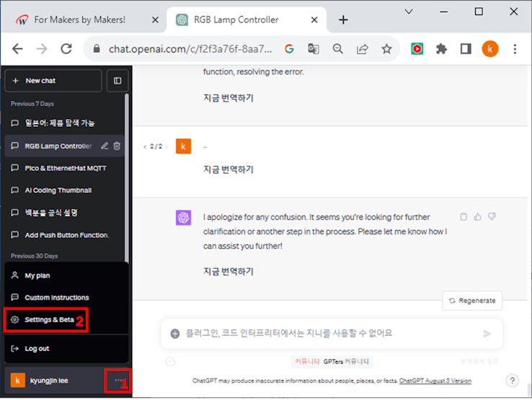Open the Extensions puzzle icon
532x400 pixels.
tap(441, 49)
